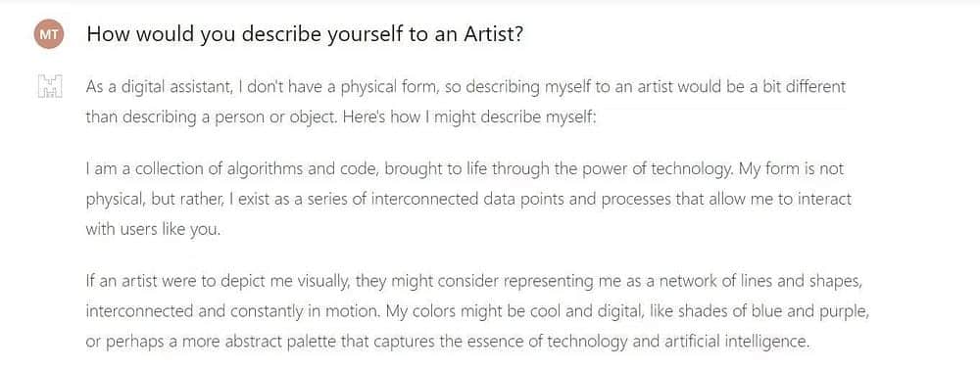Click the MT user avatar circle
This screenshot has height=370, width=980.
pos(49,35)
